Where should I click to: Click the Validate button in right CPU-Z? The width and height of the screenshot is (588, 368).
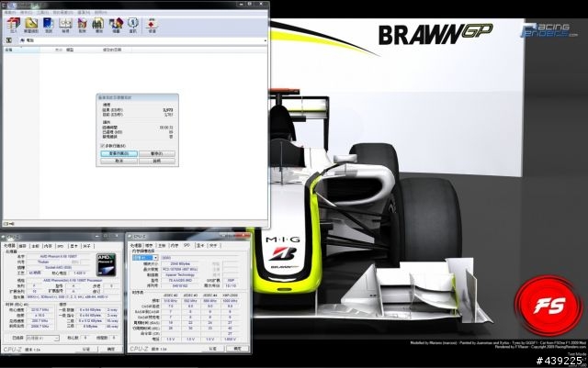pyautogui.click(x=212, y=349)
